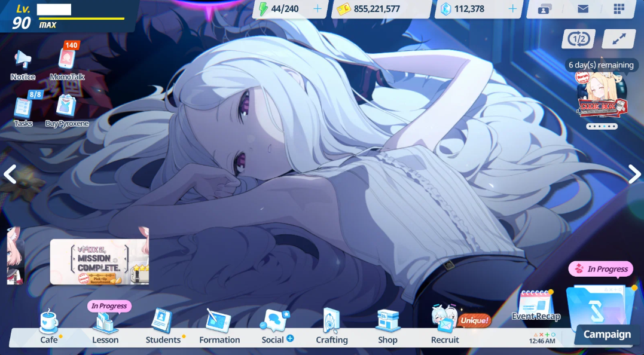Click the player experience MAX bar
Image resolution: width=644 pixels, height=355 pixels.
pos(81,19)
